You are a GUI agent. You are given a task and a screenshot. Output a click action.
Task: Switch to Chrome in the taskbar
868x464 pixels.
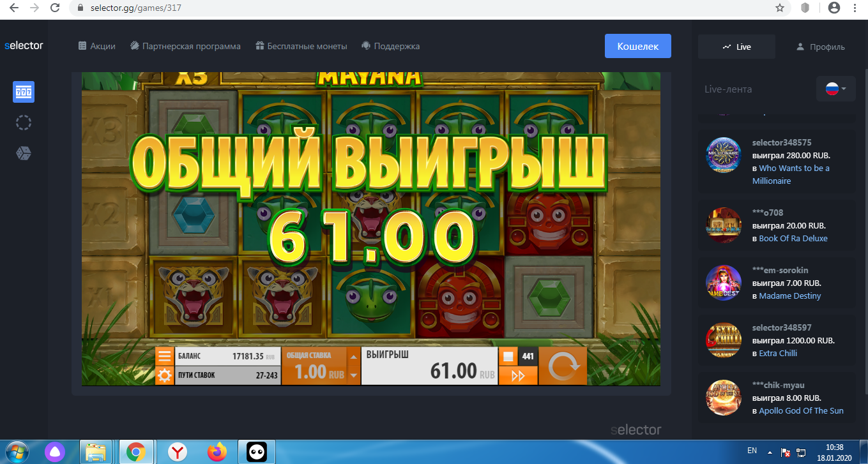pos(135,453)
